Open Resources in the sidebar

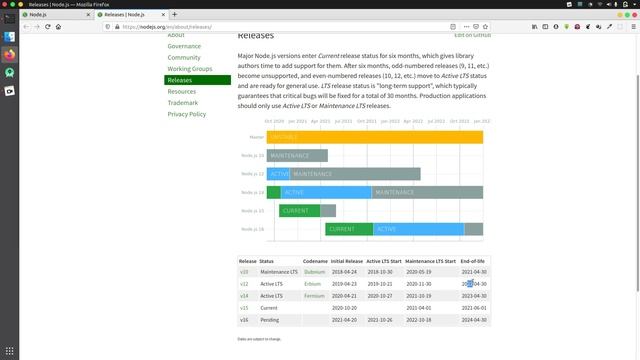point(182,91)
